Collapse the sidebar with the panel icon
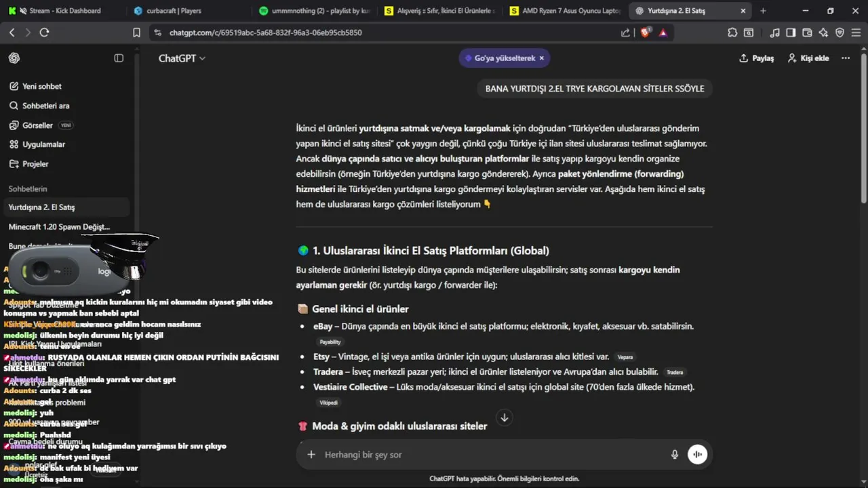The image size is (868, 488). pyautogui.click(x=119, y=58)
